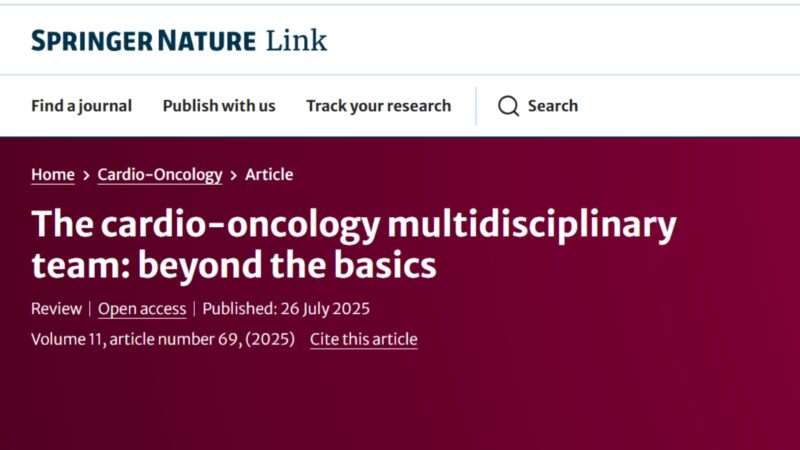Open the Publish with us menu
The image size is (800, 450).
(219, 106)
